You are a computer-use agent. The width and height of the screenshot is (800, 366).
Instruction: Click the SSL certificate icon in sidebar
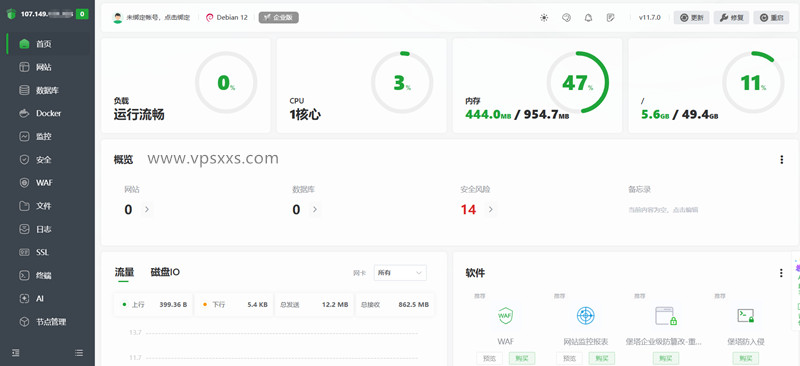24,252
